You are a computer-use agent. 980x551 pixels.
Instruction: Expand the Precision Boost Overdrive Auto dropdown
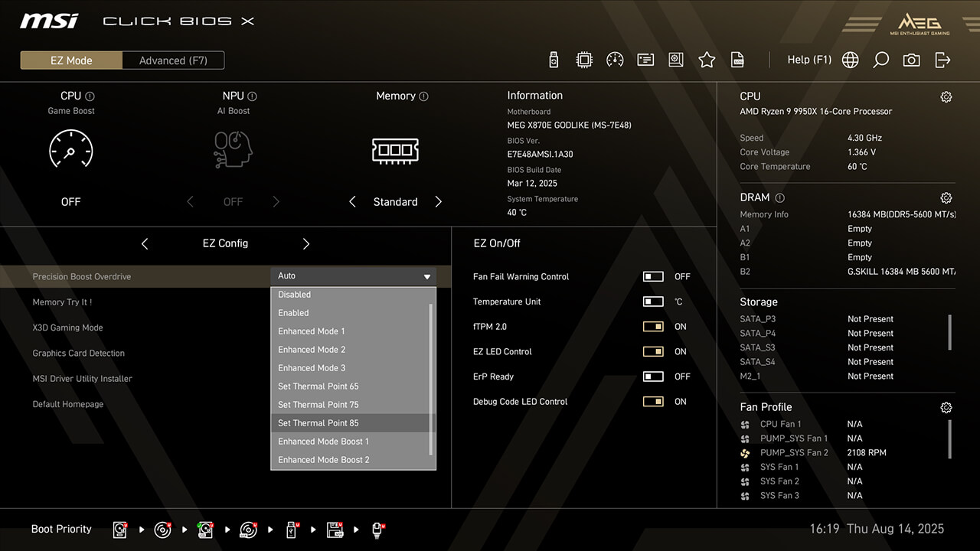click(353, 276)
